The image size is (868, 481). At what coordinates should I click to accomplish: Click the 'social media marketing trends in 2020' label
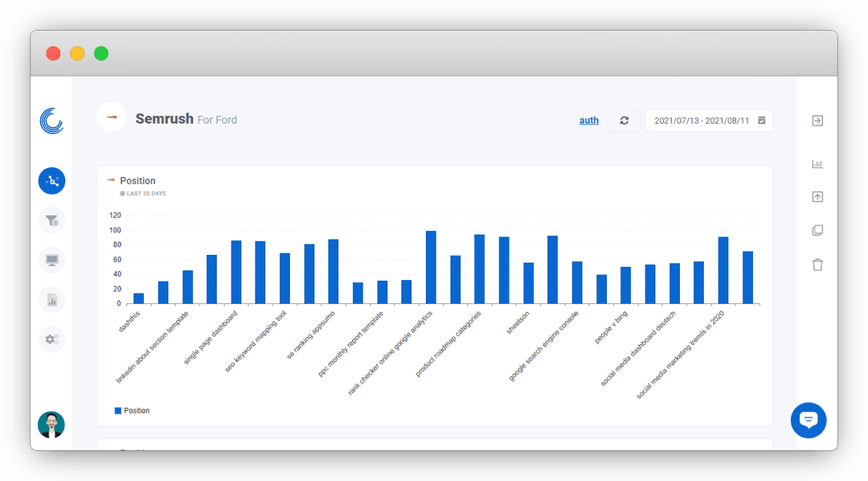click(681, 356)
